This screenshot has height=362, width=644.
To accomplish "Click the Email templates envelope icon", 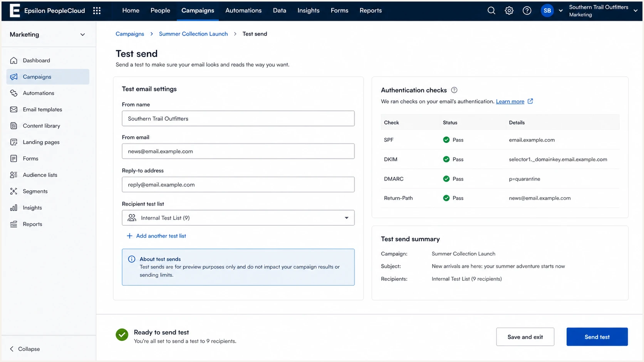I will click(14, 109).
